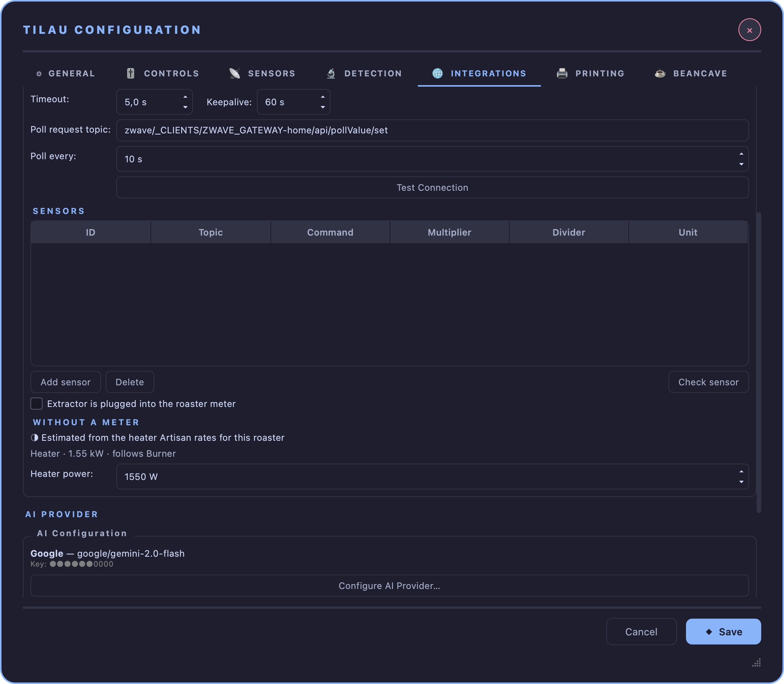Click the Unit column header
784x684 pixels.
pyautogui.click(x=688, y=232)
